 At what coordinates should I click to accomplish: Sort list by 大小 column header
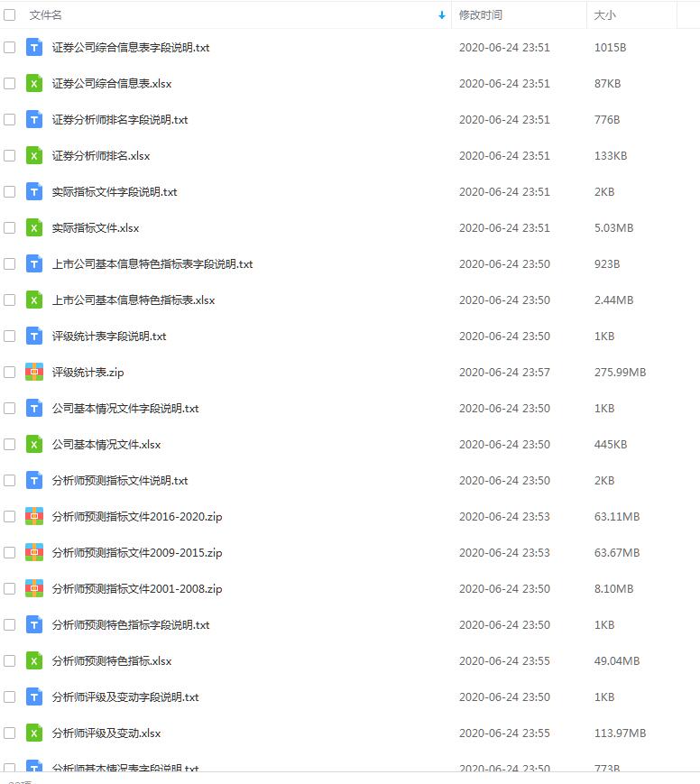pos(604,15)
